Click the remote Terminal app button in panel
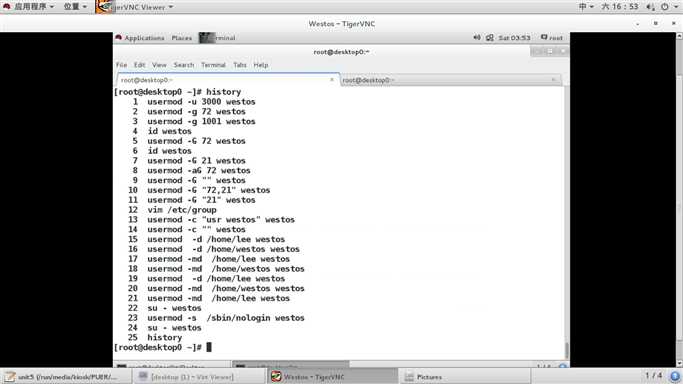Screen dimensions: 683x384 (x=217, y=38)
